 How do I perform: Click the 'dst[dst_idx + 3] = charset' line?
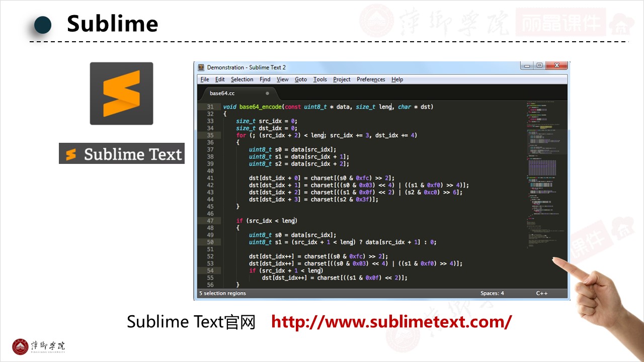pyautogui.click(x=313, y=199)
